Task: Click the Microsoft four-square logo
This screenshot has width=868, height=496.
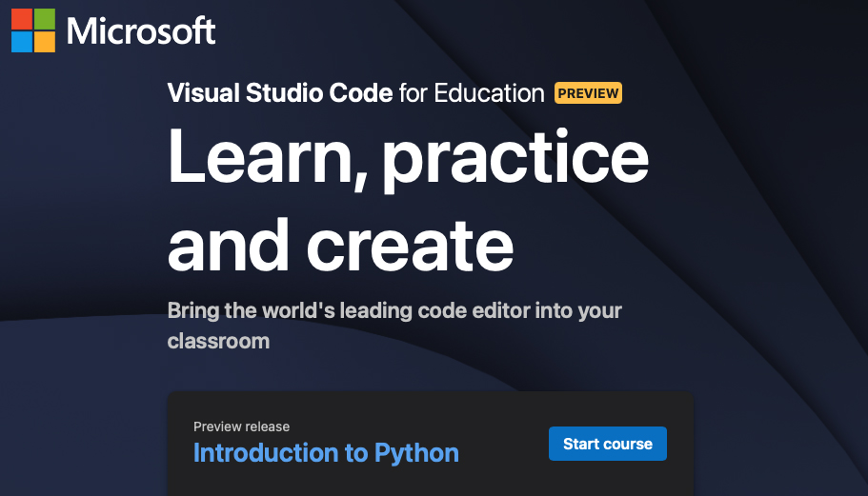Action: point(32,30)
